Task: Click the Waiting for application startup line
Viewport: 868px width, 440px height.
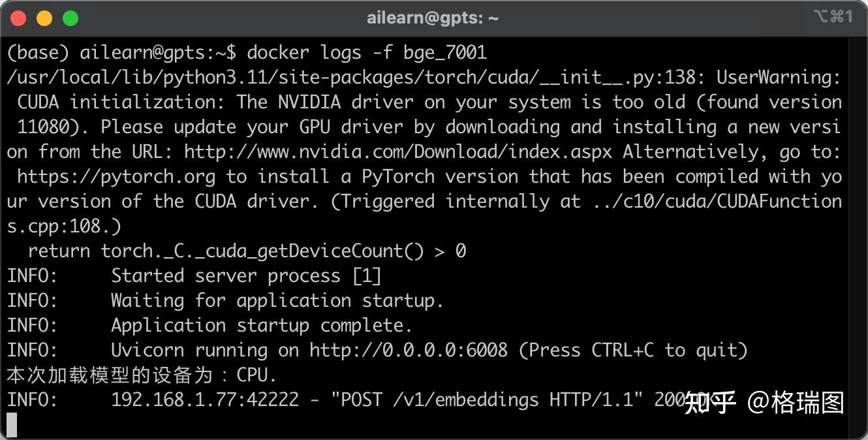Action: [226, 301]
